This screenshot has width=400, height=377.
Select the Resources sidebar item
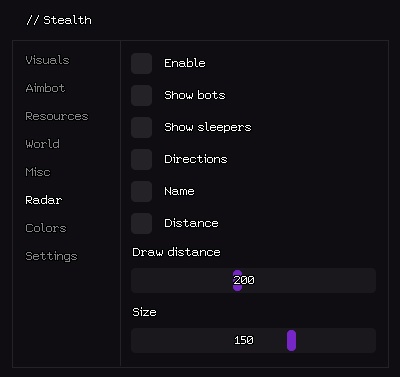[x=57, y=116]
